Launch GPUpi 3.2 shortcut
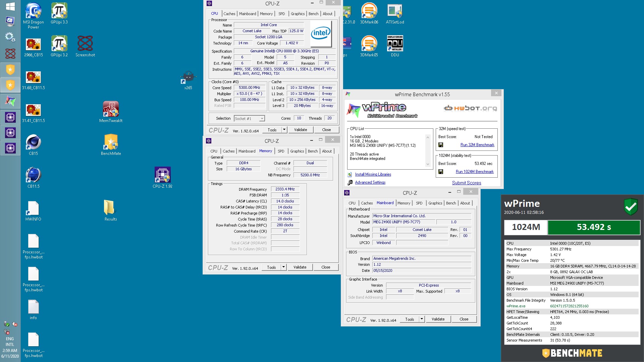The image size is (644, 362). pyautogui.click(x=59, y=46)
